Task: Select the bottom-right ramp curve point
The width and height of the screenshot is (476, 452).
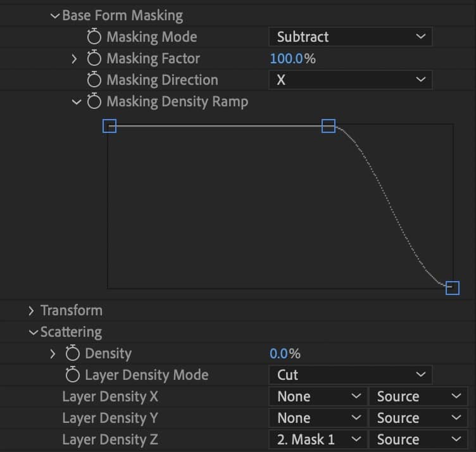Action: tap(452, 288)
